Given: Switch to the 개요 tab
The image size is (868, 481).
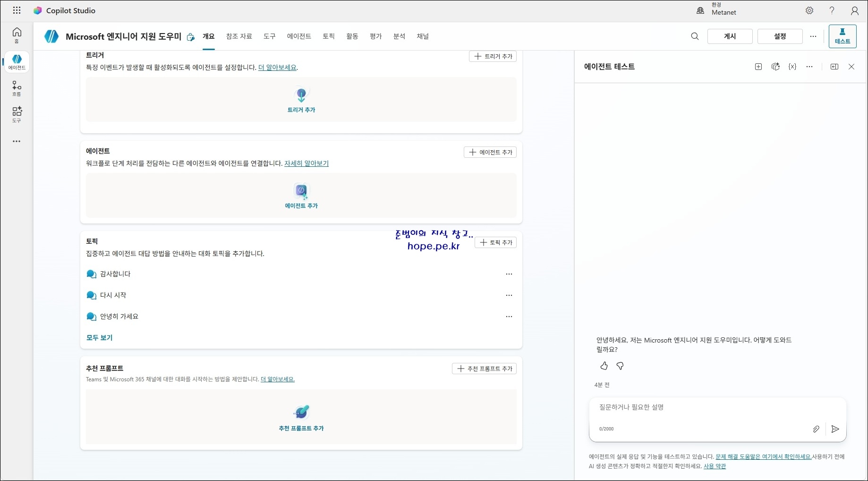Looking at the screenshot, I should (x=209, y=36).
